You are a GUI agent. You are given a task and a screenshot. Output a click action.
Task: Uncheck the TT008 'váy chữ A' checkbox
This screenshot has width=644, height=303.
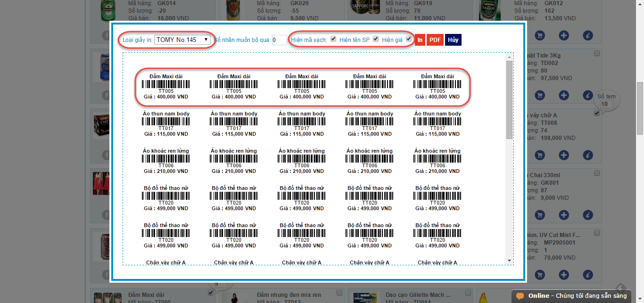pos(597,114)
